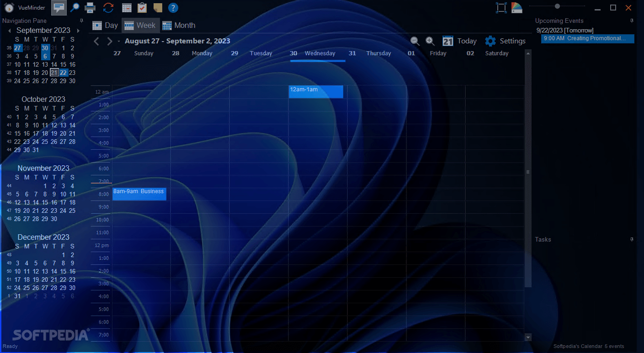Click the vertical scrollbar thumb of week view

(528, 172)
